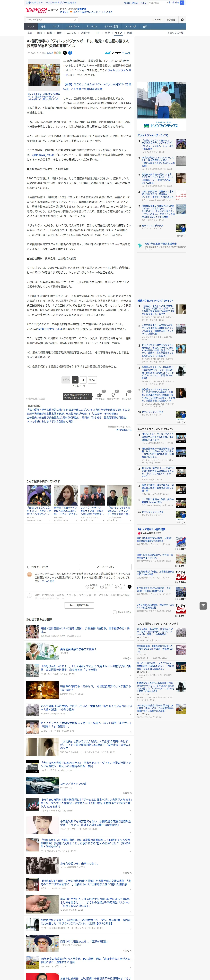Click the ウェブ検索 input field in the header
The image size is (210, 980).
coord(157,3)
